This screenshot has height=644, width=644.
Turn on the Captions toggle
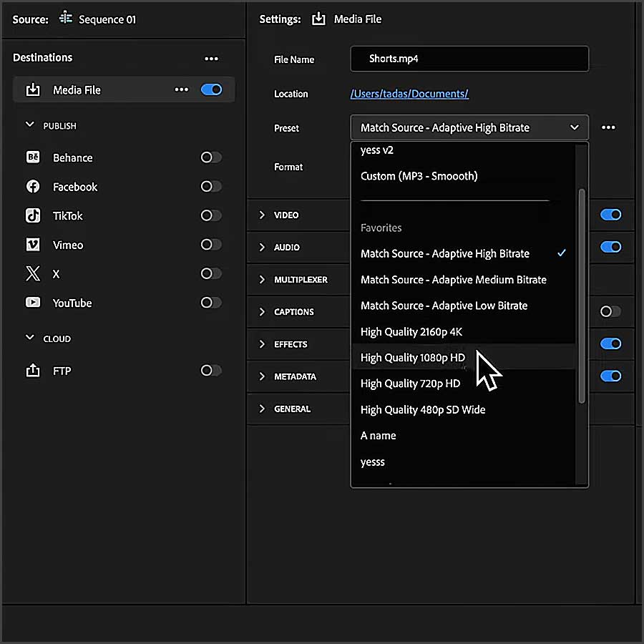[x=610, y=311]
